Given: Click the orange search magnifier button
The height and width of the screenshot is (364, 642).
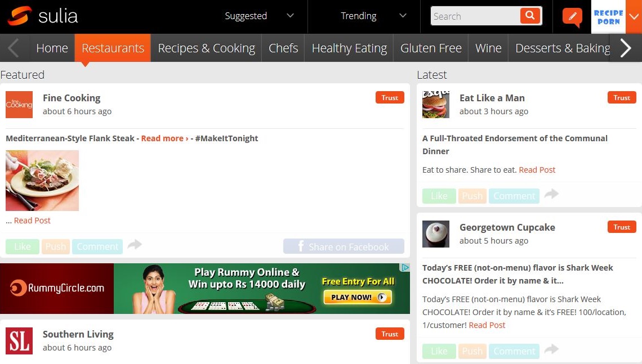Looking at the screenshot, I should point(529,16).
